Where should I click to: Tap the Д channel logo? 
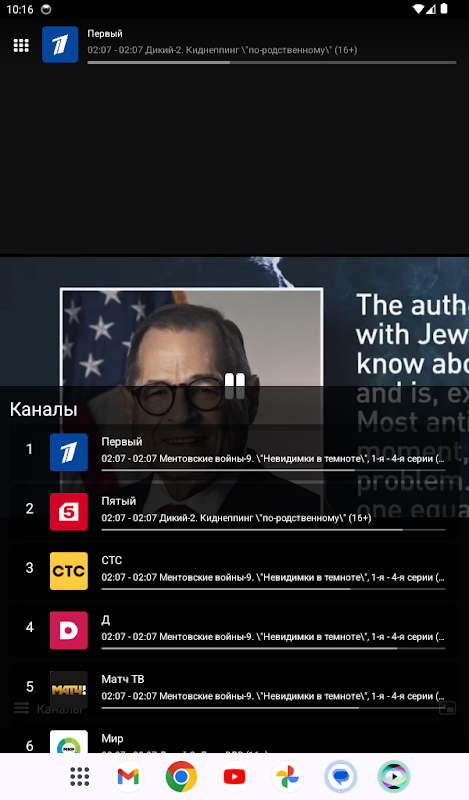[69, 630]
